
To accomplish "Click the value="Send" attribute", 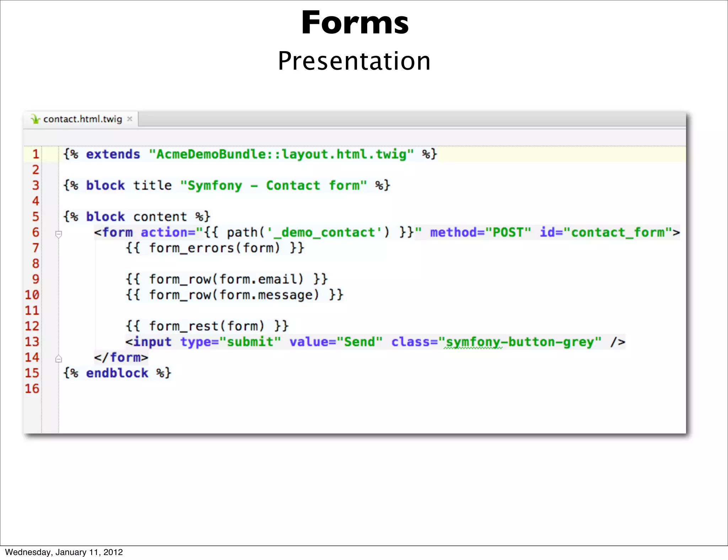I will (336, 342).
